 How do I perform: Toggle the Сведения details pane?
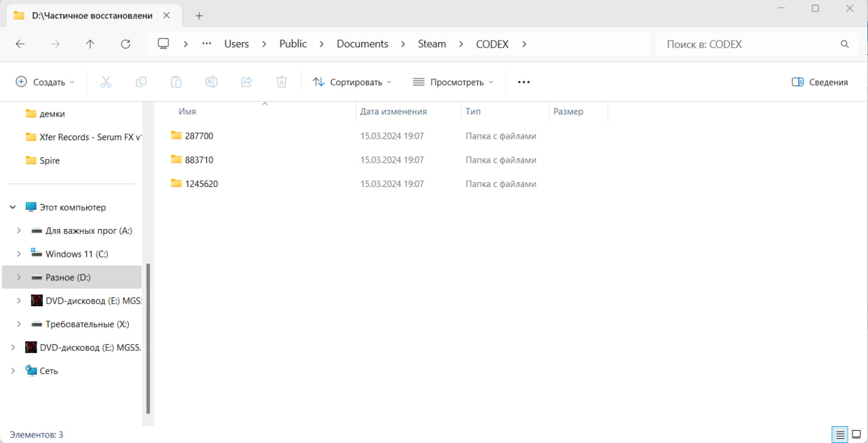click(820, 82)
